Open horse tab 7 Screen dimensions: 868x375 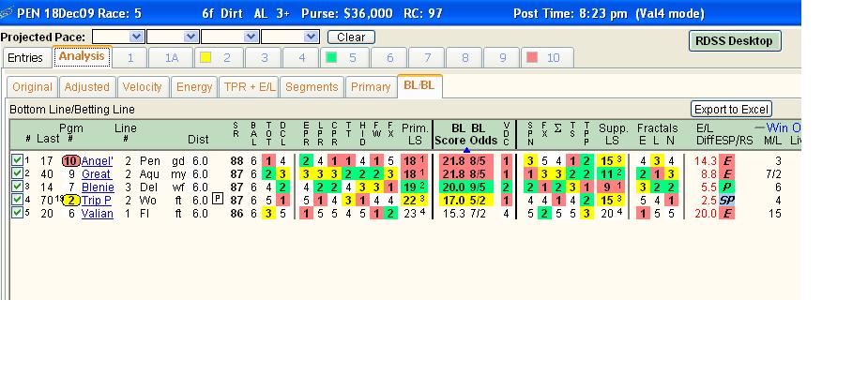click(x=427, y=57)
